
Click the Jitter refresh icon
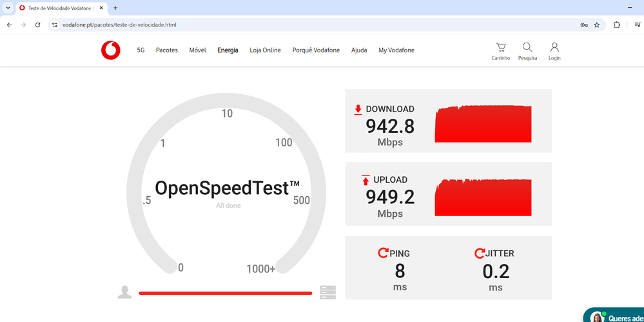coord(480,254)
